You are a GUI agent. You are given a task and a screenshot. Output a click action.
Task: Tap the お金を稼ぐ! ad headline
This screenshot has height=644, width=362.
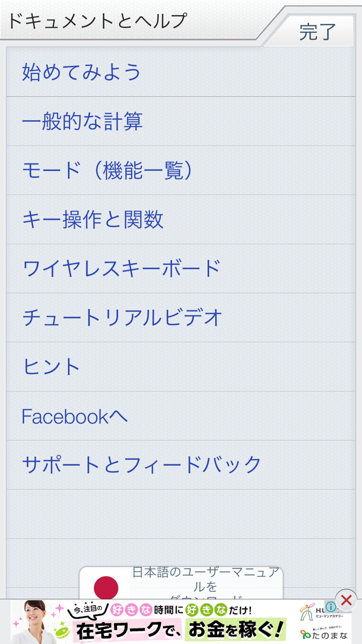tap(236, 630)
